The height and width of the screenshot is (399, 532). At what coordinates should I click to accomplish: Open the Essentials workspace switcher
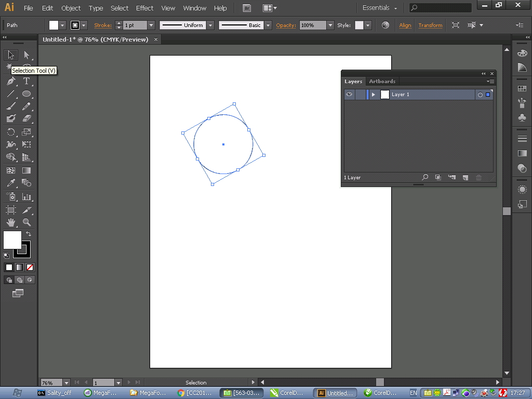pos(380,8)
